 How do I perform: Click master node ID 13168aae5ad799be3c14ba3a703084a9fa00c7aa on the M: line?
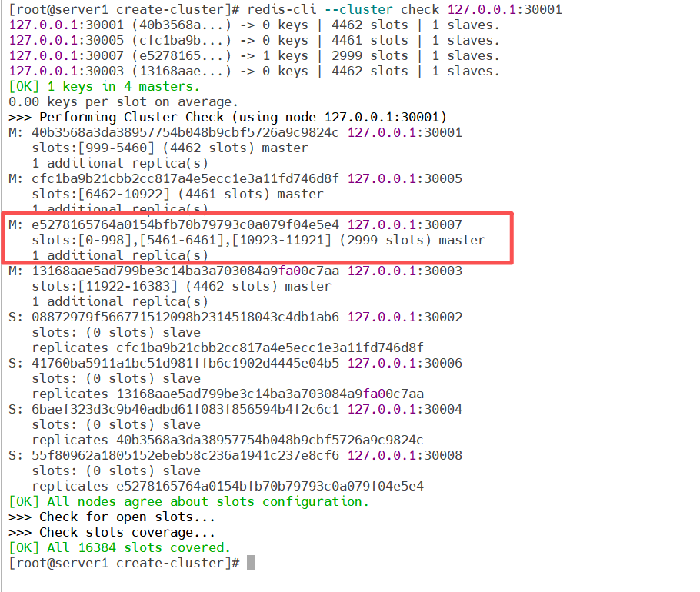pos(185,271)
